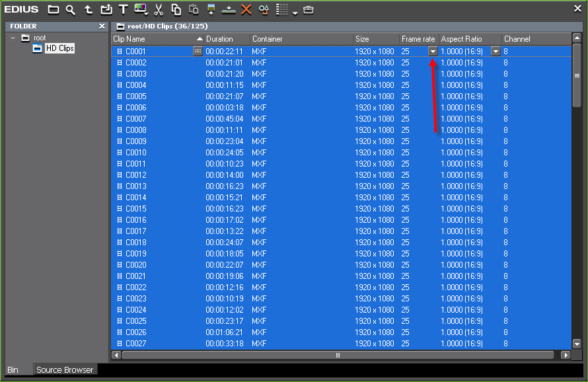This screenshot has height=382, width=588.
Task: Sort by Clip Name column
Action: pos(157,39)
